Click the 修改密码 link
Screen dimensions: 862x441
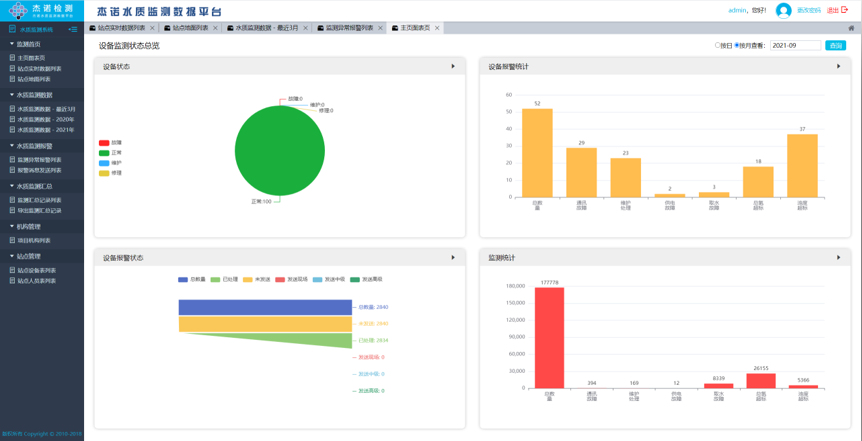808,10
